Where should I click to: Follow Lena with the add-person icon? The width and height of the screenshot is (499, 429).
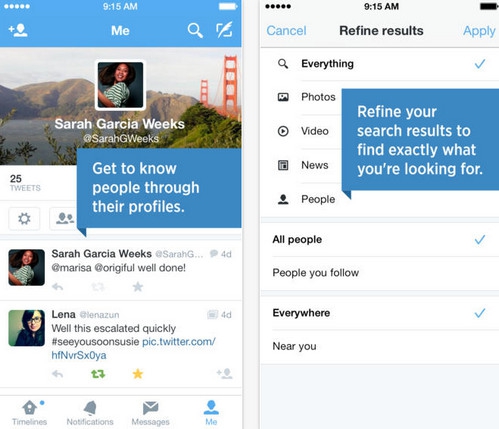point(225,373)
